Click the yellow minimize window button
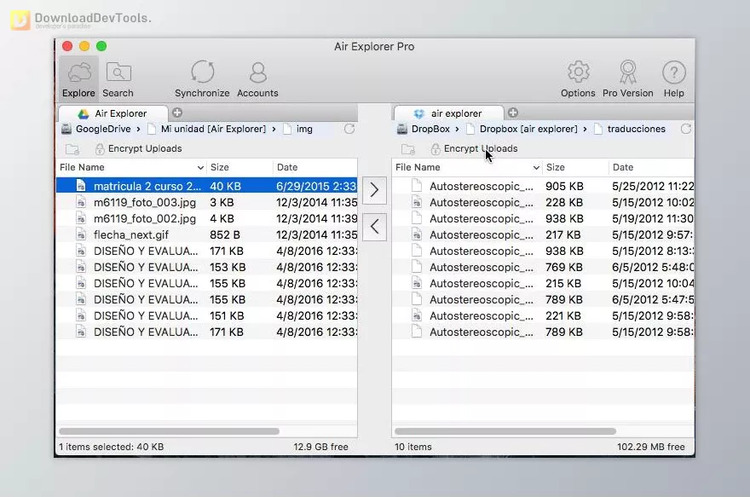 84,46
